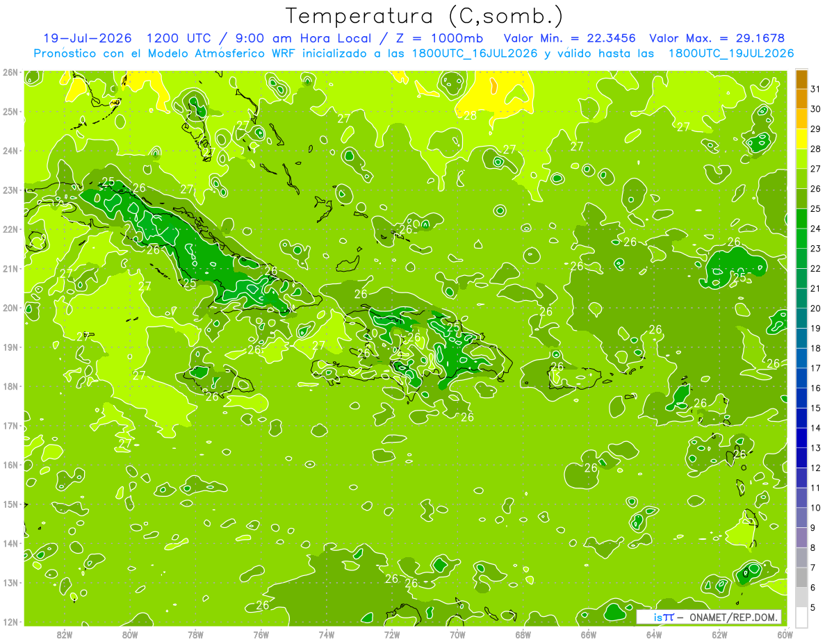
Task: Click longitude label '70W'
Action: point(457,634)
